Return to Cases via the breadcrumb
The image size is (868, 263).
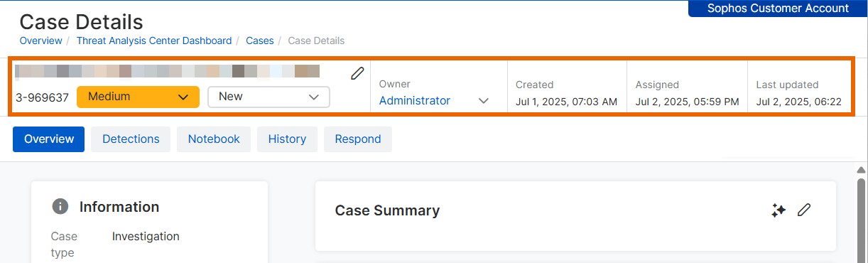[260, 41]
